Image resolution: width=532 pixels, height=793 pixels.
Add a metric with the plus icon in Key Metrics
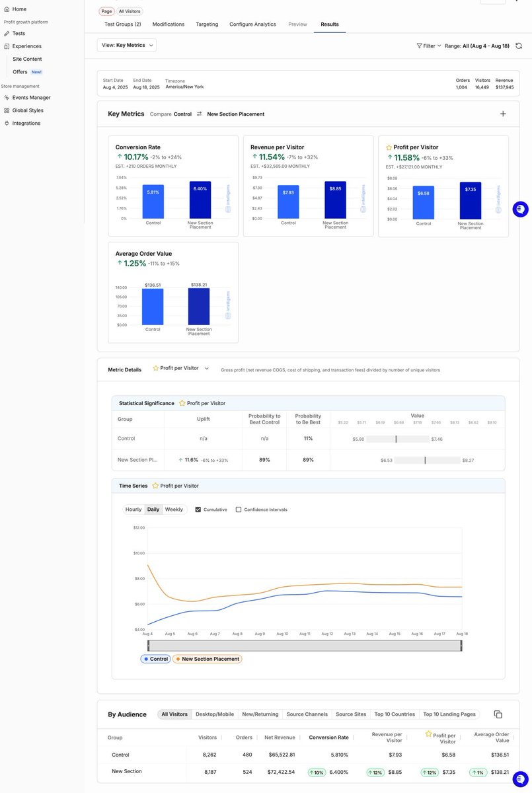[x=503, y=114]
